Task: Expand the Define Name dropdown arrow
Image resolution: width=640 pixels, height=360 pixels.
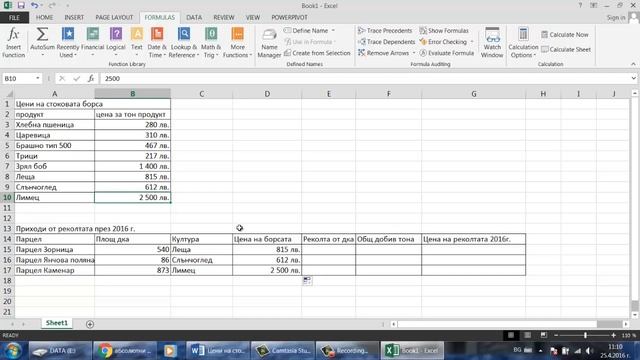Action: pos(333,31)
